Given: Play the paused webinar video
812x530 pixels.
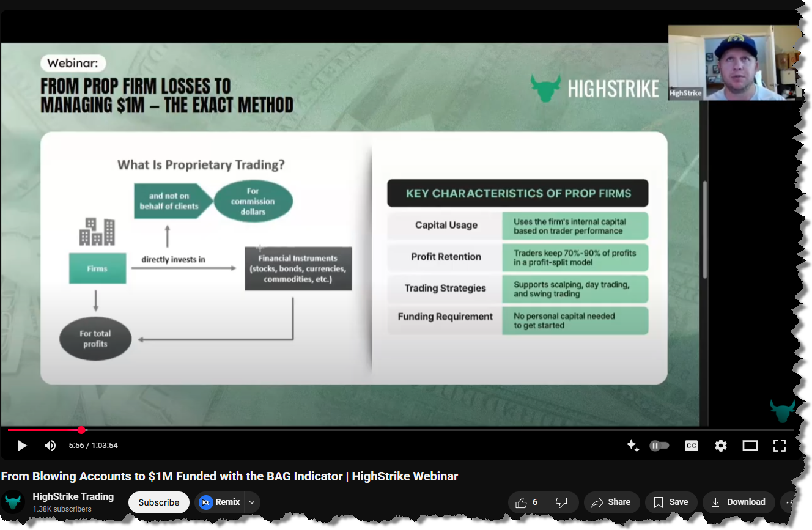Looking at the screenshot, I should pos(22,446).
